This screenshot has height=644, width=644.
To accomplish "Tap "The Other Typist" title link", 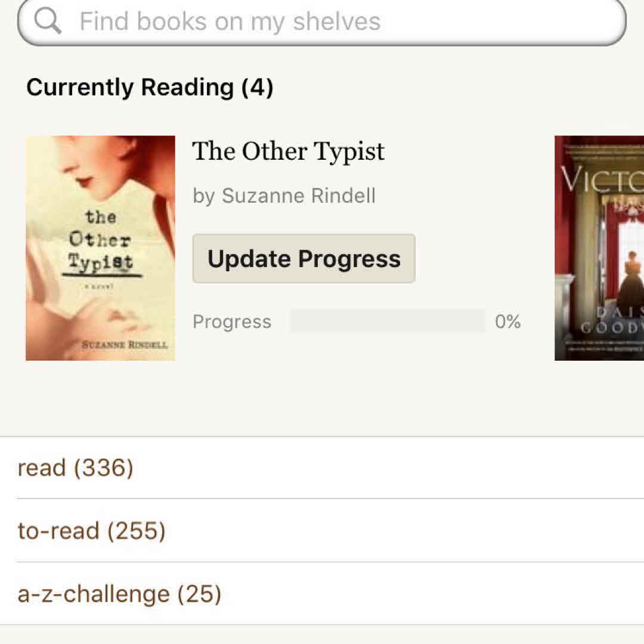I will [x=288, y=151].
